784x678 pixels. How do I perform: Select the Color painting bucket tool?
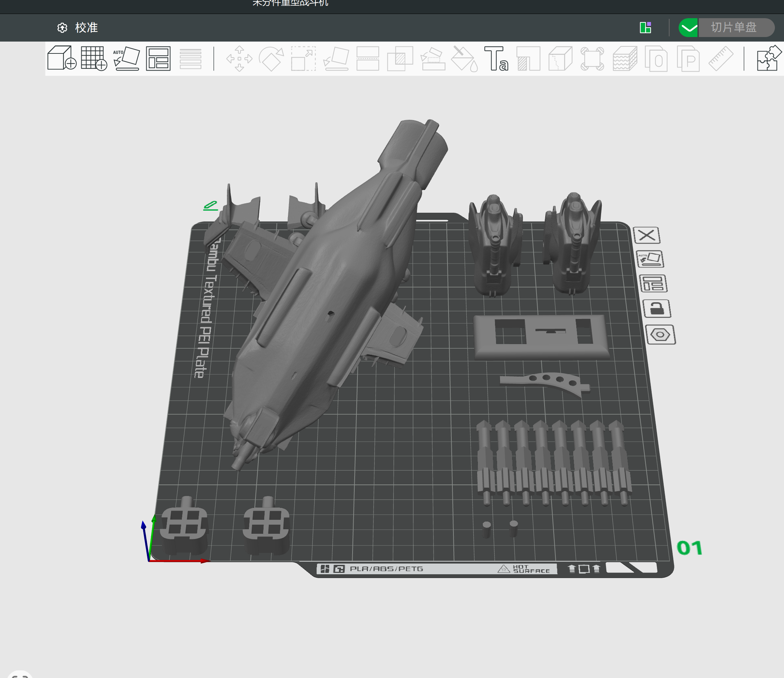465,59
